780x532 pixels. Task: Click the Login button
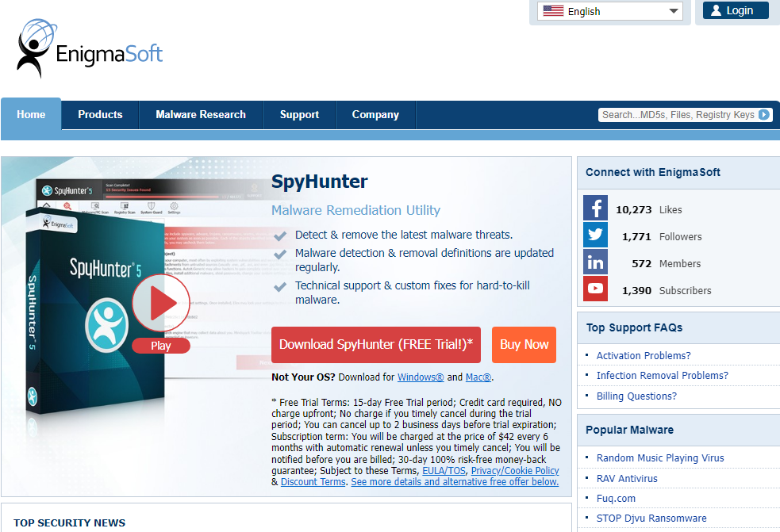736,10
